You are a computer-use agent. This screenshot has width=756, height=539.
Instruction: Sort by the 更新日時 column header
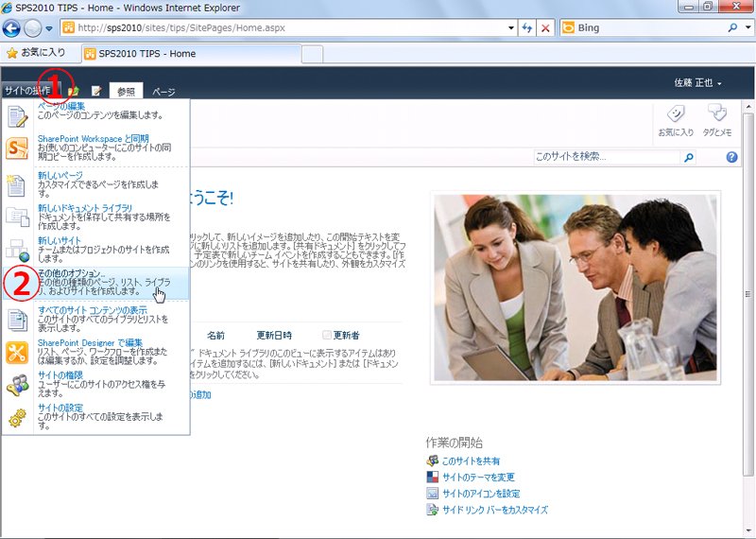[274, 335]
